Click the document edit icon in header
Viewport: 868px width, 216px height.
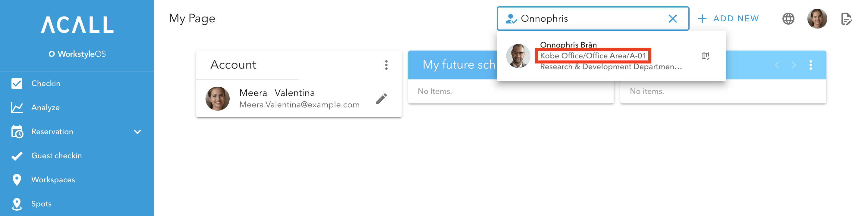click(846, 19)
